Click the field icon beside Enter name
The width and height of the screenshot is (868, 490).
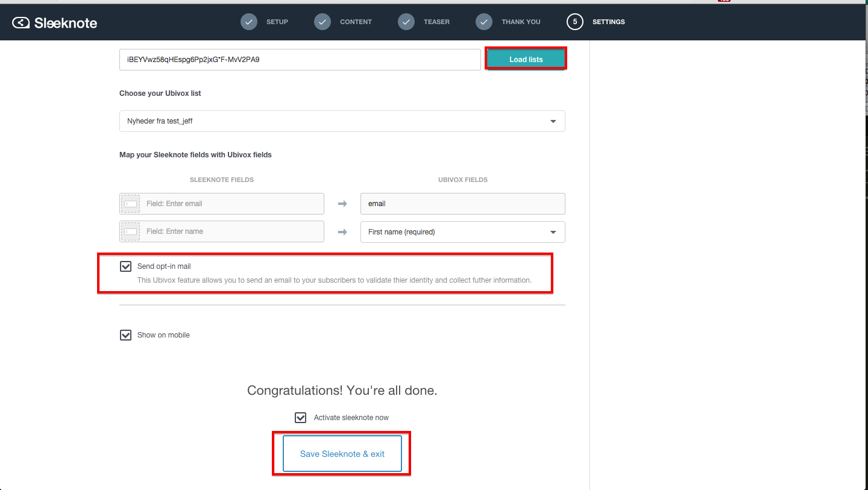130,231
